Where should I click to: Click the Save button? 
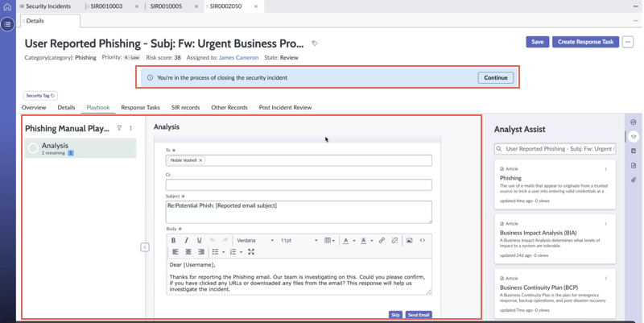[x=537, y=42]
